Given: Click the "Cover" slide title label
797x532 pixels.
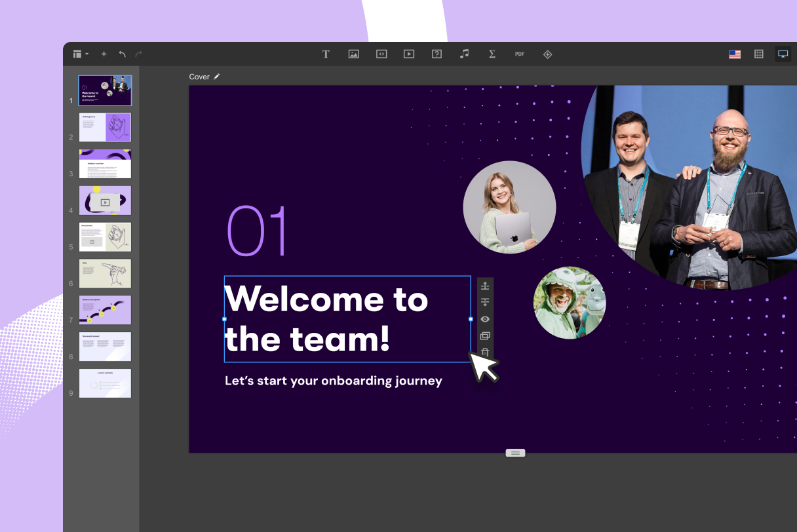Looking at the screenshot, I should click(x=199, y=77).
